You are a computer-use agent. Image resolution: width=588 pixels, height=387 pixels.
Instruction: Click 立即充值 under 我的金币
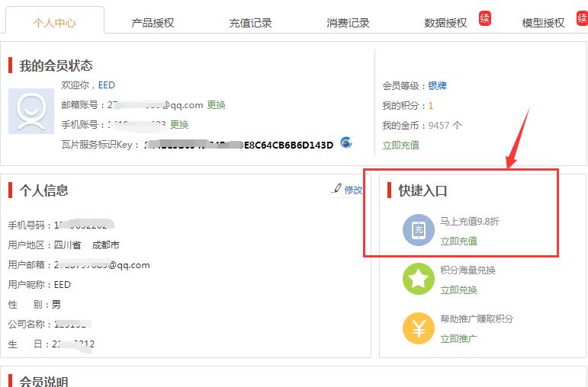click(x=401, y=145)
